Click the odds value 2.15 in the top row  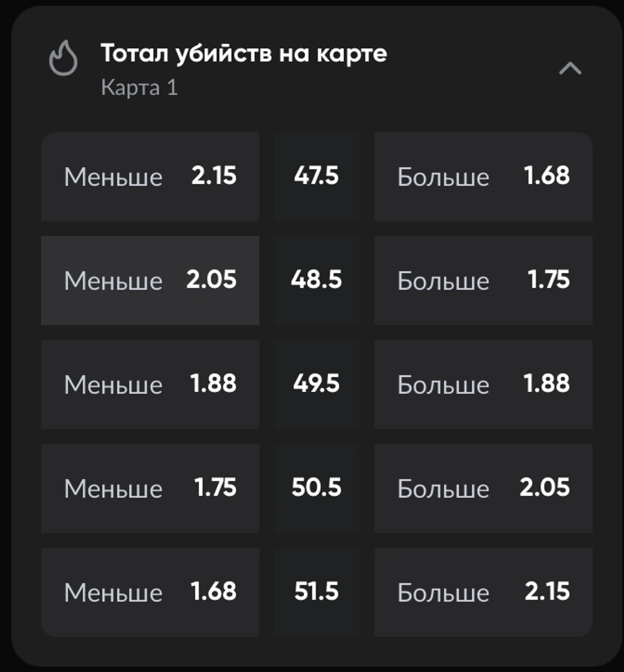pyautogui.click(x=214, y=176)
